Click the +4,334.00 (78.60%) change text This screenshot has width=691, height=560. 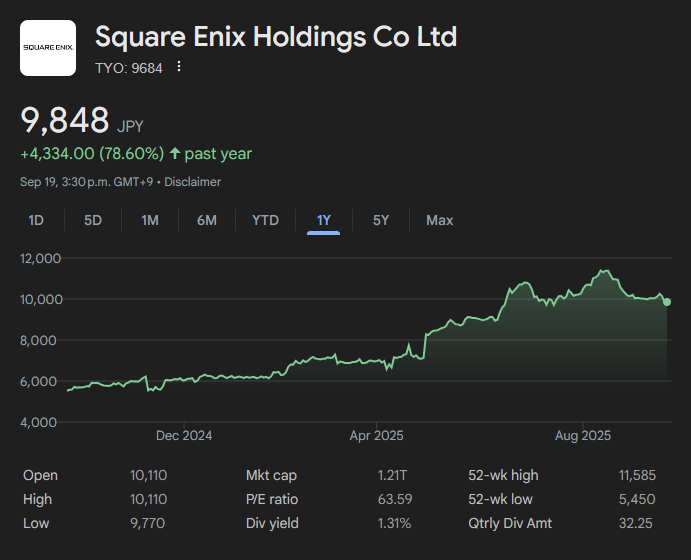(x=92, y=154)
